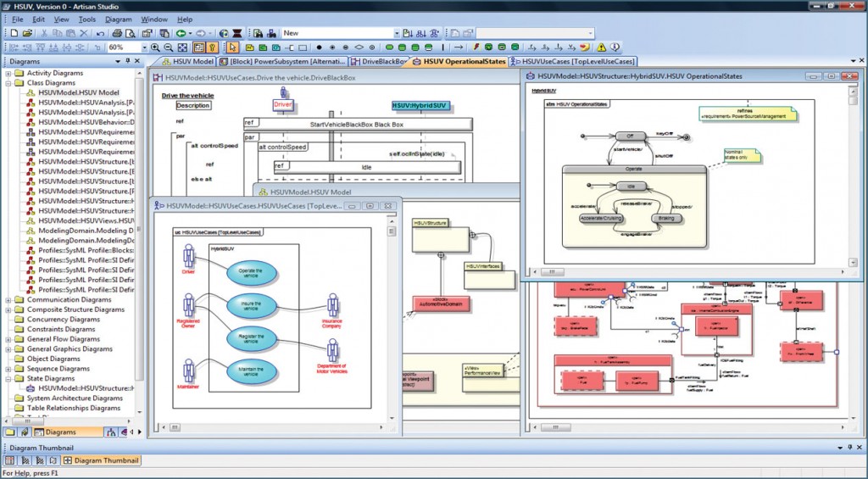
Task: Toggle the highlighted diagram overview icon
Action: (x=198, y=47)
